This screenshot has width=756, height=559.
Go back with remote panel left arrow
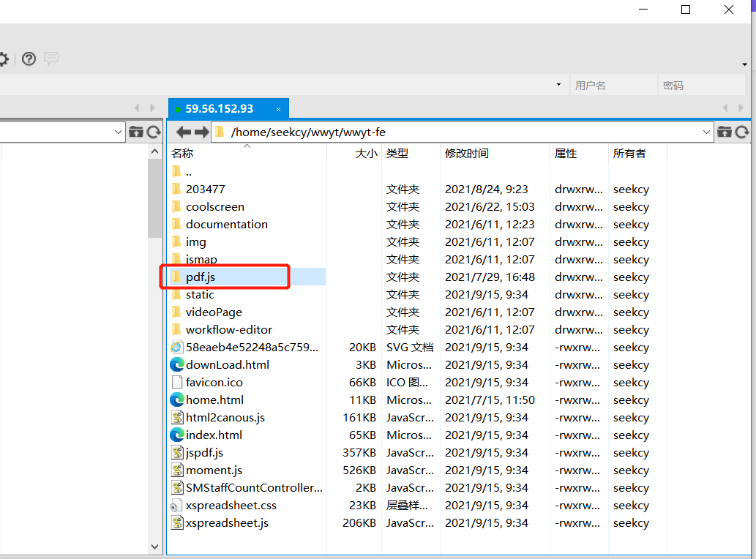(184, 132)
